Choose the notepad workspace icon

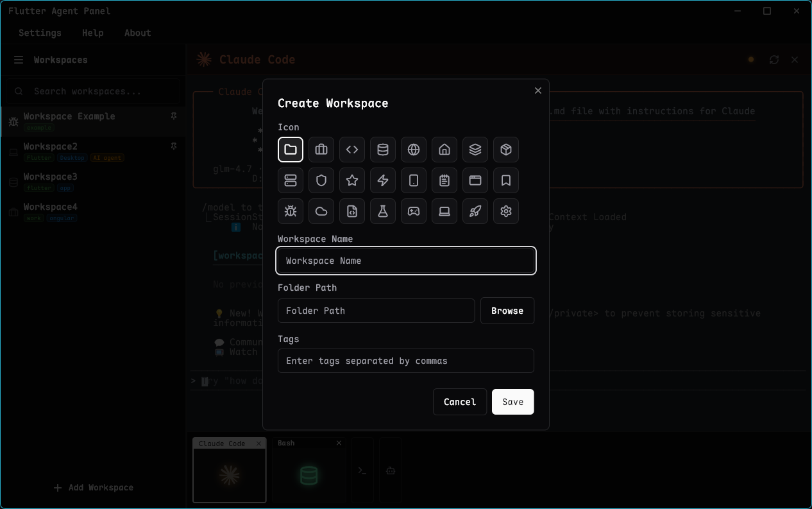pos(444,180)
